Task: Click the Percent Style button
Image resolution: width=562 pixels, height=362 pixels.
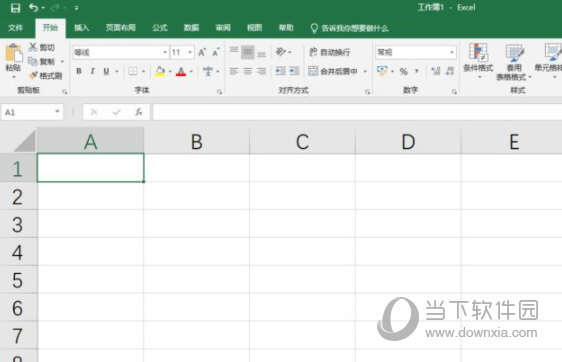Action: 404,71
